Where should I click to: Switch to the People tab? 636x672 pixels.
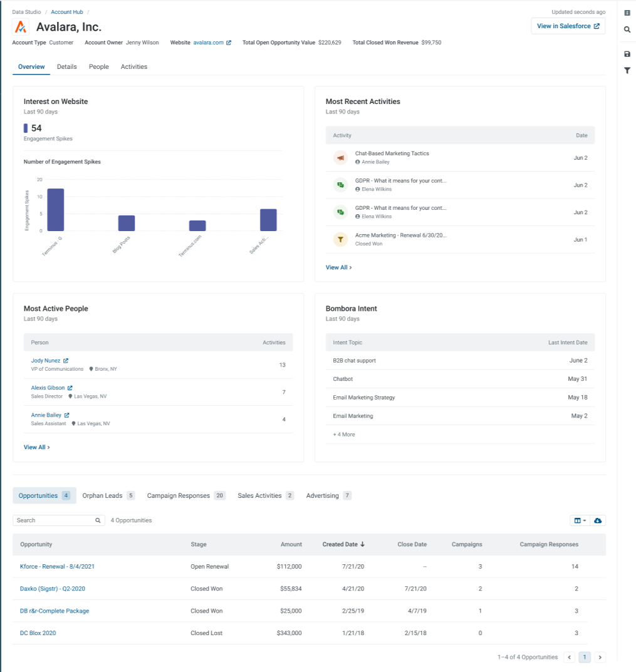98,67
